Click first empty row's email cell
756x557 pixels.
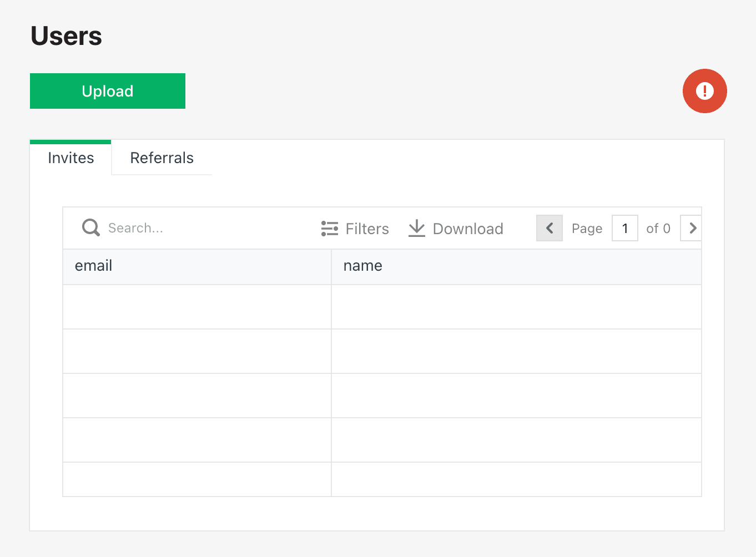pyautogui.click(x=197, y=307)
